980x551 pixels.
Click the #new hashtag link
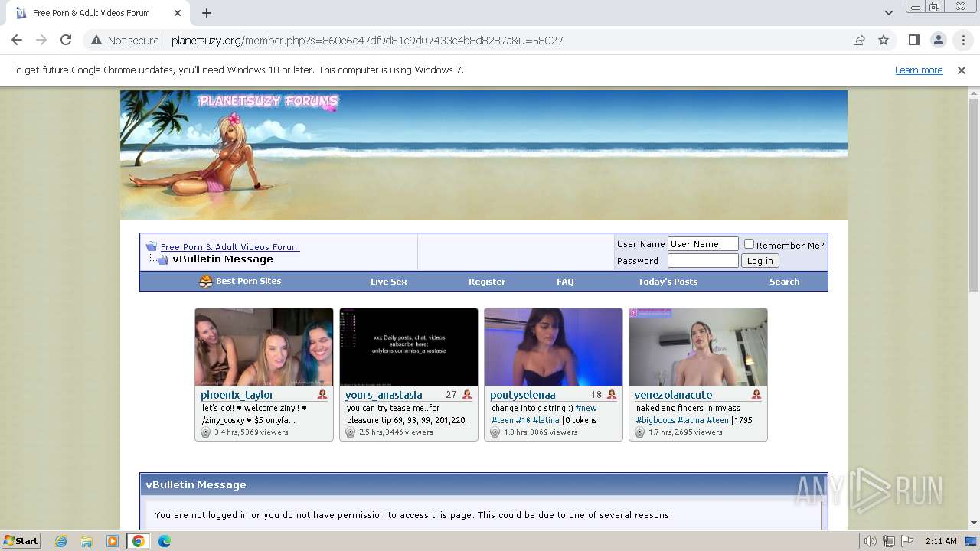point(586,408)
